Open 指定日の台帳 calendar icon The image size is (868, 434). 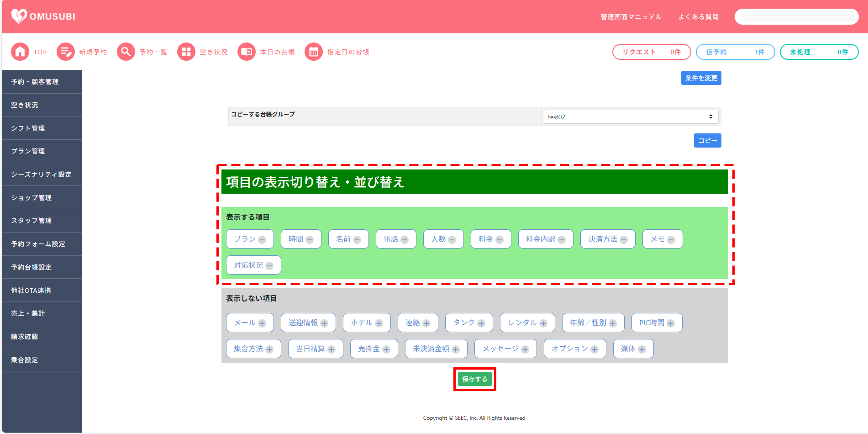coord(313,52)
